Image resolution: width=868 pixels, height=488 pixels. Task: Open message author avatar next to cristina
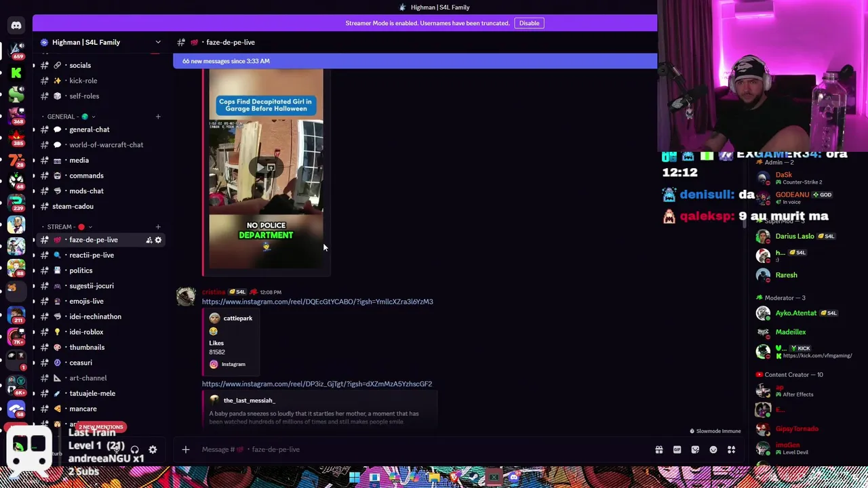tap(186, 297)
